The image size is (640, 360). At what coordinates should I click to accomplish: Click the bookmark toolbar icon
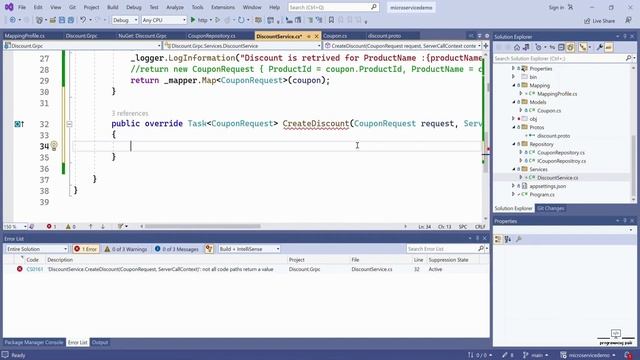tap(331, 20)
